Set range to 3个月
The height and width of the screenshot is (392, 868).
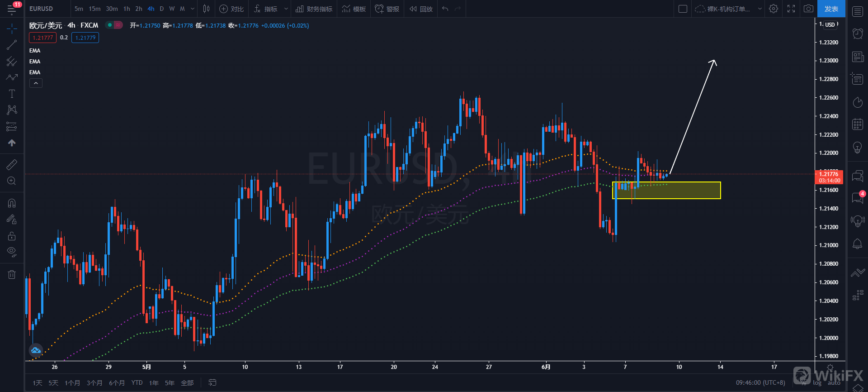coord(94,383)
